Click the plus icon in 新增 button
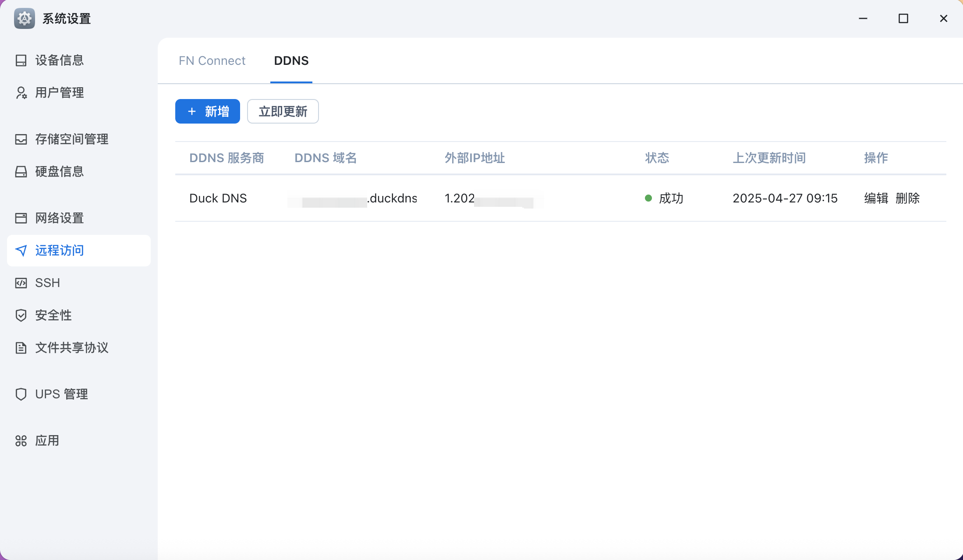Viewport: 963px width, 560px height. pyautogui.click(x=192, y=111)
